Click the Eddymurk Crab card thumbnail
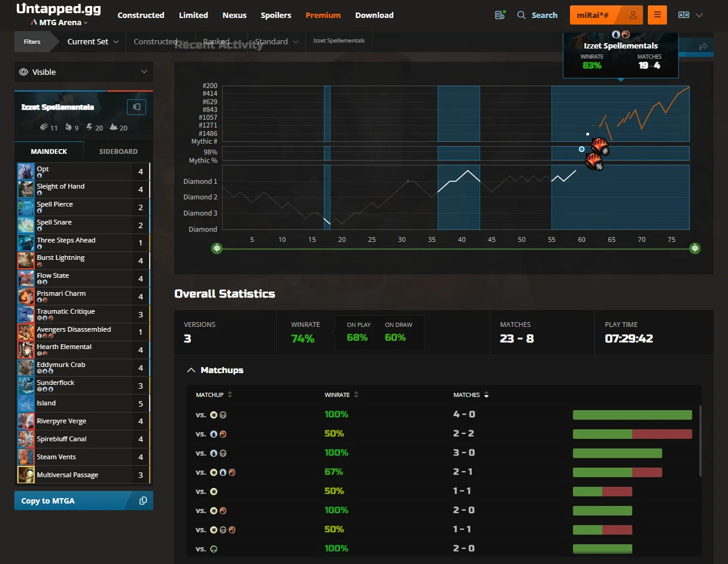 tap(26, 368)
